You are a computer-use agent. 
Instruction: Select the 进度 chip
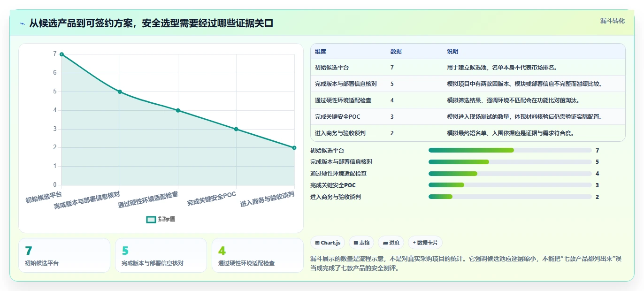391,243
